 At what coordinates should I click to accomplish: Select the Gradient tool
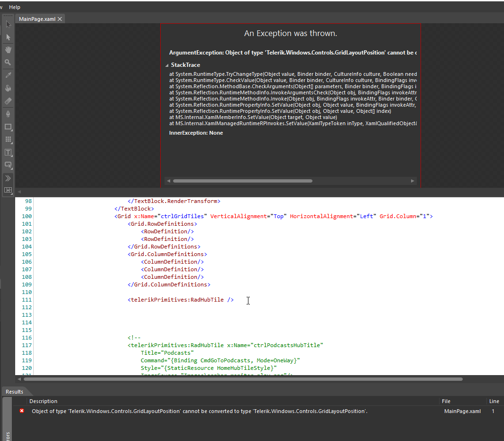click(x=8, y=101)
